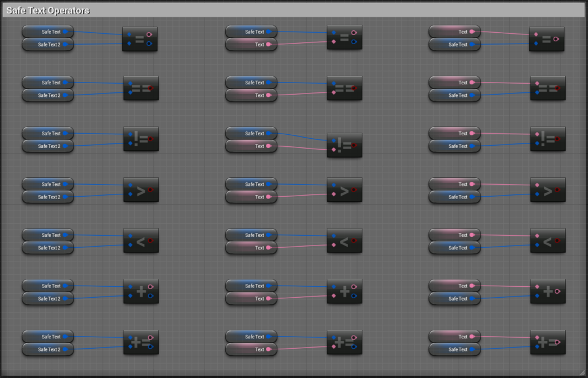The width and height of the screenshot is (588, 378).
Task: Select the + node in the right column
Action: click(547, 292)
